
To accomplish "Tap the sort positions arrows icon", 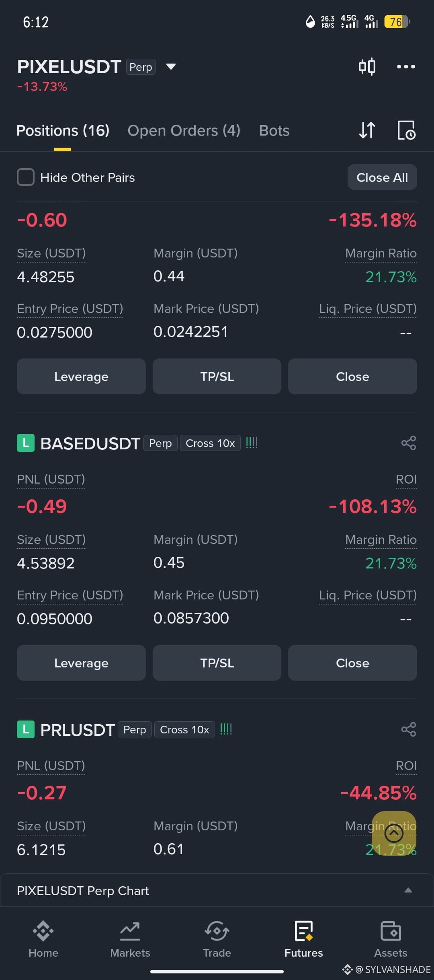I will tap(367, 130).
